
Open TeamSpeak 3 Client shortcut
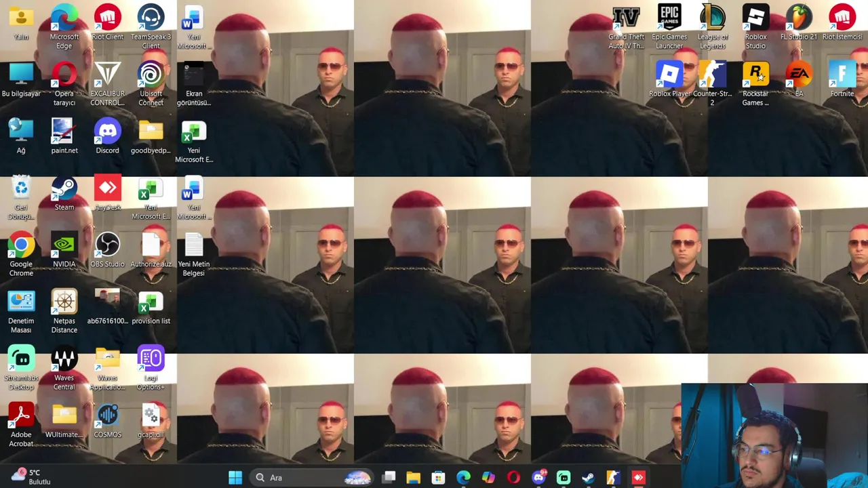point(151,26)
